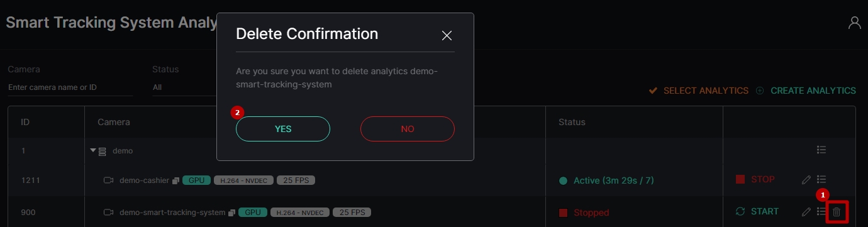The height and width of the screenshot is (227, 868).
Task: Open list icon for demo group row
Action: (x=821, y=150)
